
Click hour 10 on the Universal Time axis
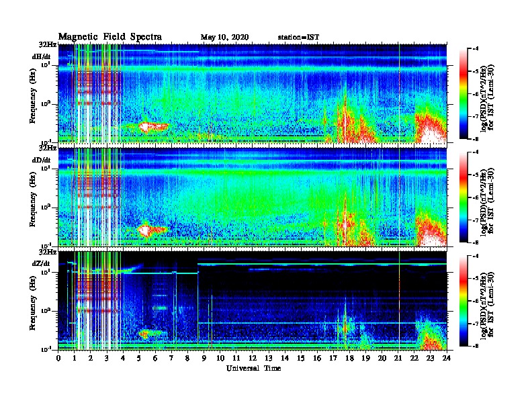click(x=220, y=359)
